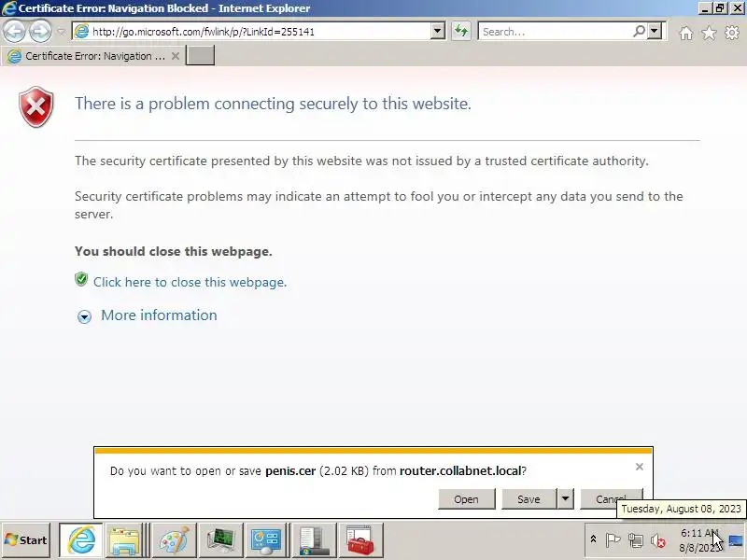Open the Start menu
The width and height of the screenshot is (747, 560).
[x=26, y=540]
